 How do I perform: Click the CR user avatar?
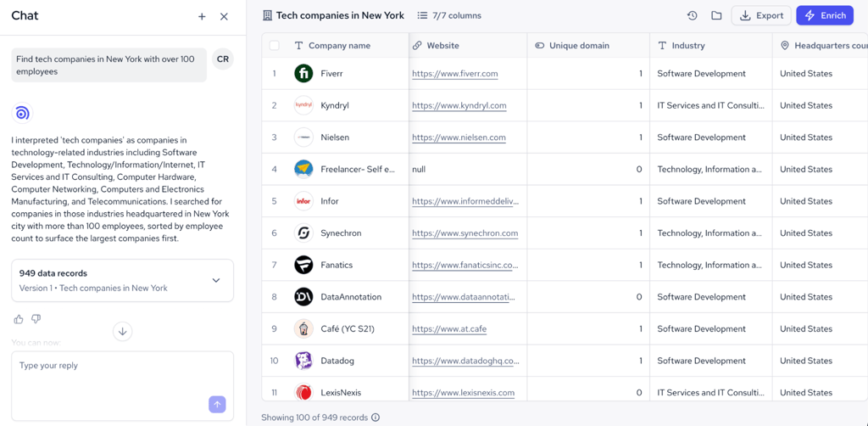coord(223,59)
